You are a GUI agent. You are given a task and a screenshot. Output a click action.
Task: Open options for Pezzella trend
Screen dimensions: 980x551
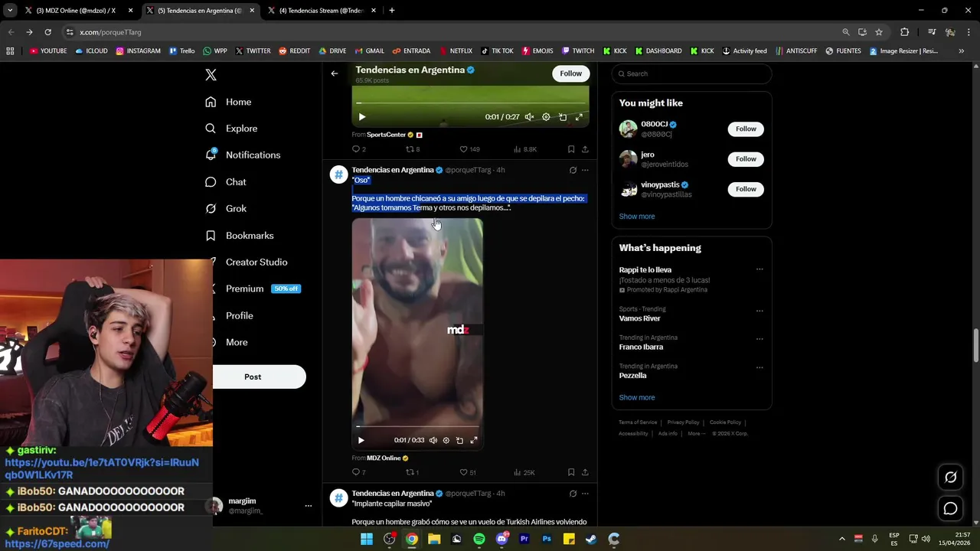[x=759, y=367]
